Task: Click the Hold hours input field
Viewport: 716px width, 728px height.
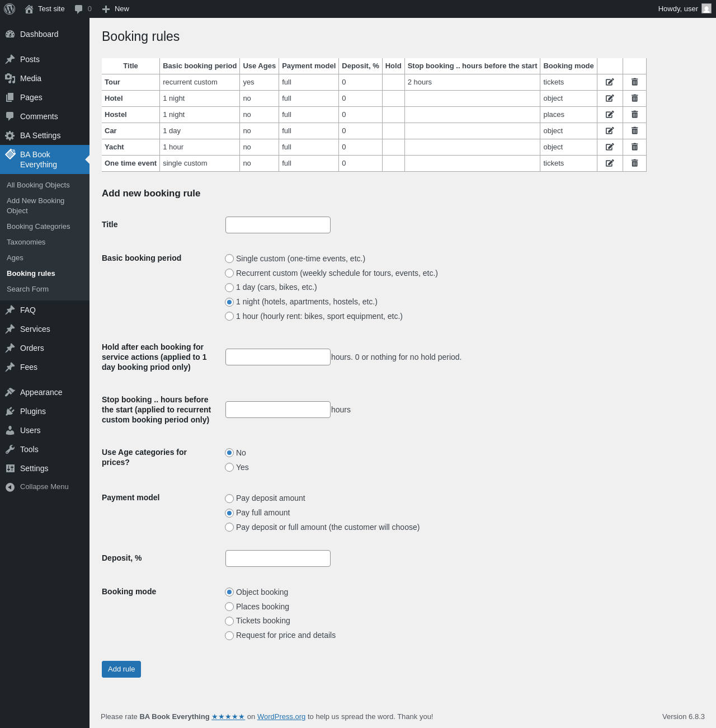Action: (278, 357)
